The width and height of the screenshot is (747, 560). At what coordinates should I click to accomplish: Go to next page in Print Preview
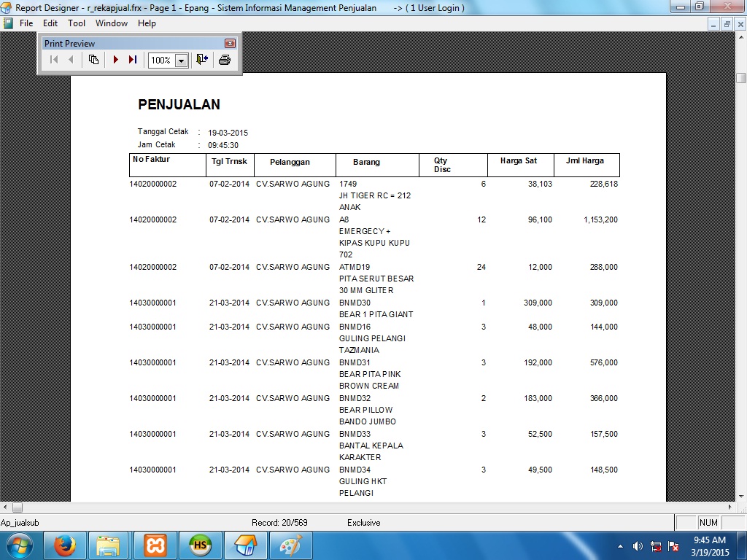click(115, 60)
